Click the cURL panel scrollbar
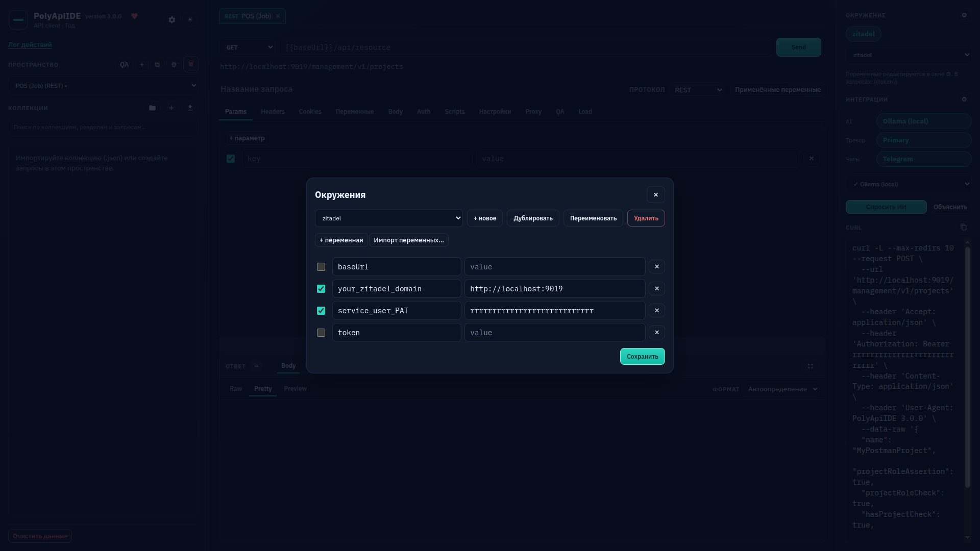This screenshot has width=980, height=551. [967, 367]
